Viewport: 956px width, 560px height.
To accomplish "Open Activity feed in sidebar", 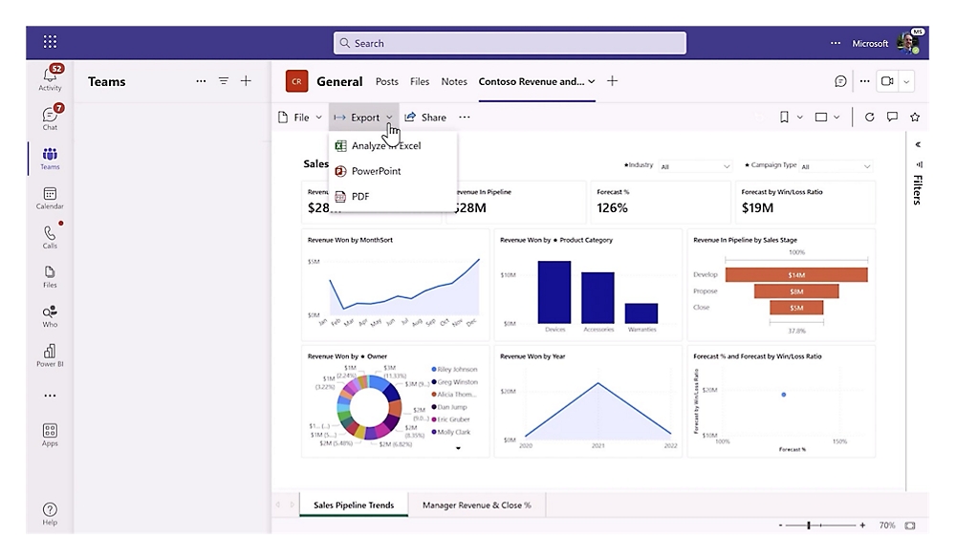I will pyautogui.click(x=50, y=78).
